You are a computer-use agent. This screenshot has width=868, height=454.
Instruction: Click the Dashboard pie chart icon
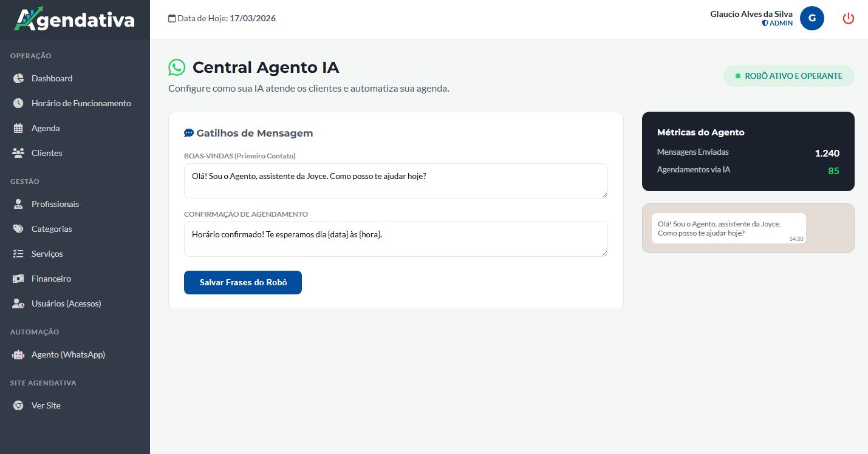click(x=18, y=78)
